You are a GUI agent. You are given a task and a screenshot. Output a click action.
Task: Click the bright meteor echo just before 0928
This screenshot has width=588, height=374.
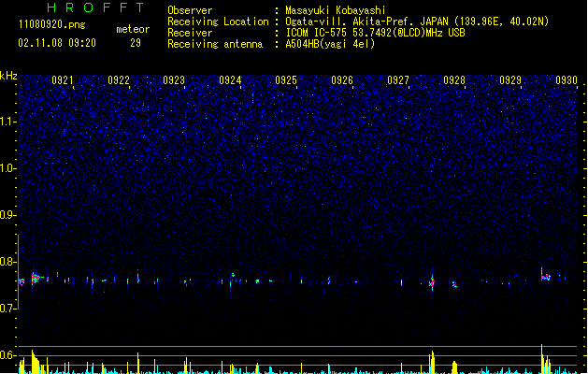pyautogui.click(x=432, y=281)
